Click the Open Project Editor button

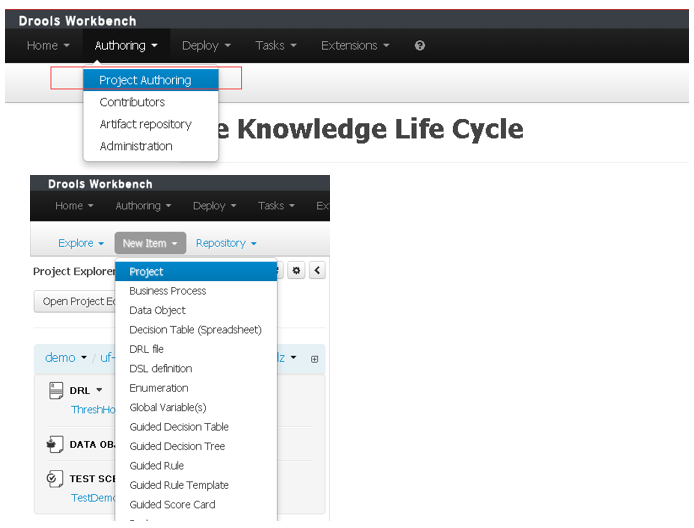tap(75, 301)
